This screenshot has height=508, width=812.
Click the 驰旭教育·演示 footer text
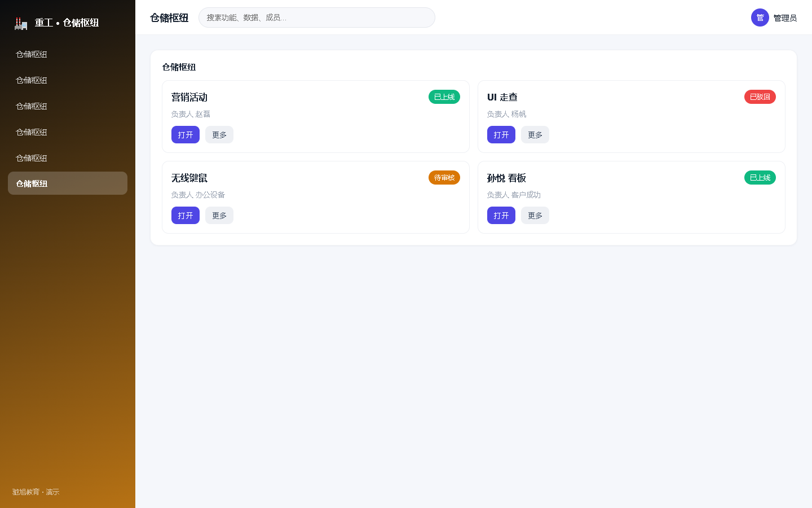(x=36, y=492)
